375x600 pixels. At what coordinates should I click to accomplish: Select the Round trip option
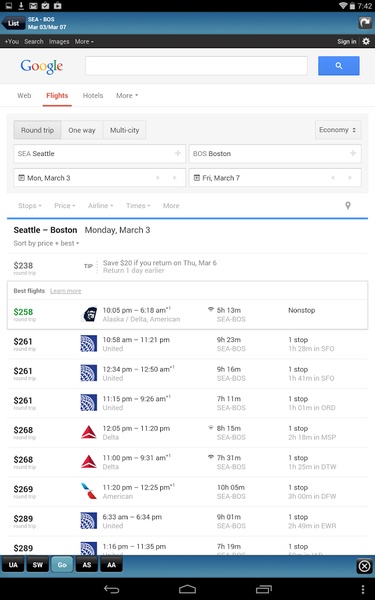[37, 130]
